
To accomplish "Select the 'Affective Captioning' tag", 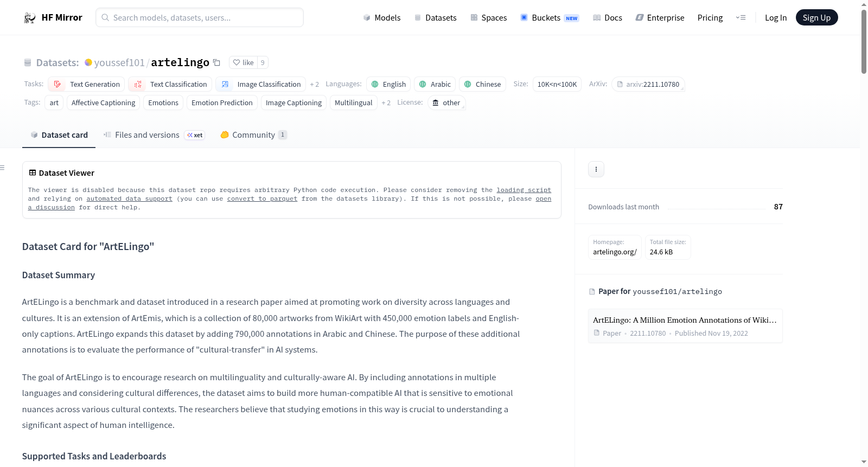I will (x=104, y=103).
